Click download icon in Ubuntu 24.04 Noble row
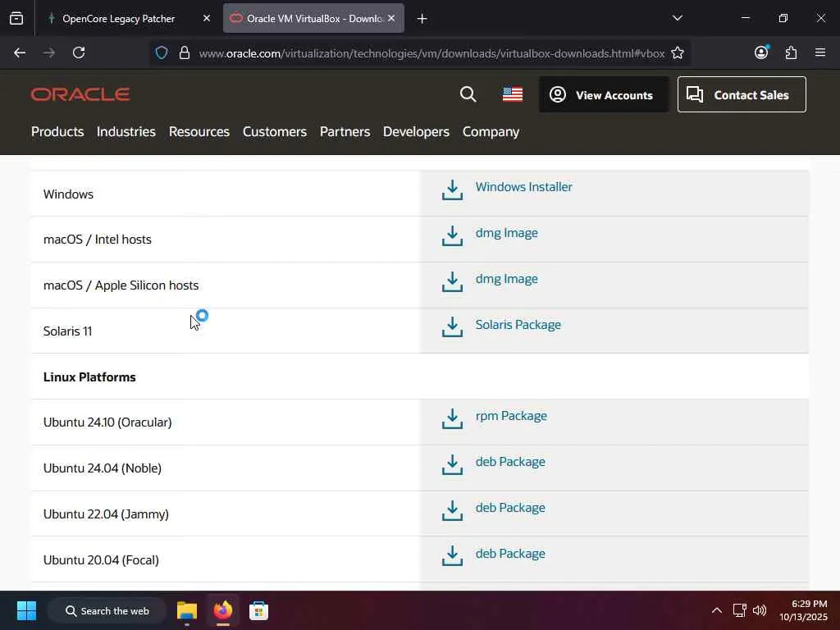Image resolution: width=840 pixels, height=630 pixels. coord(452,465)
